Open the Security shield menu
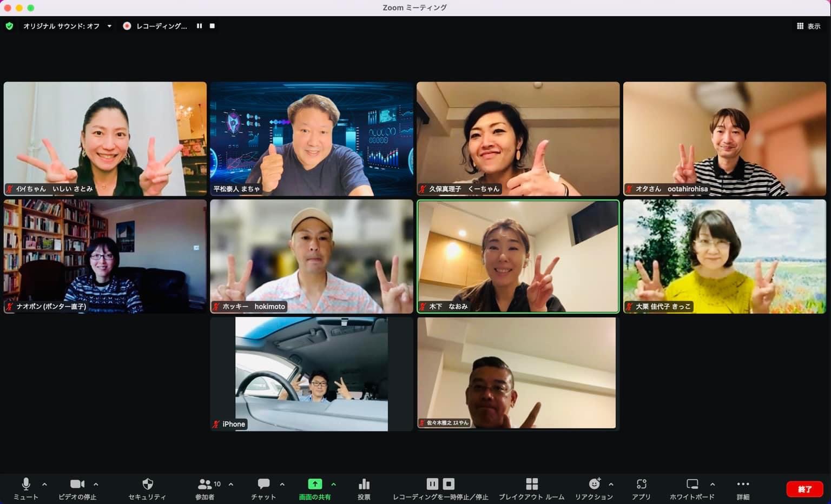This screenshot has width=831, height=504. [x=147, y=483]
